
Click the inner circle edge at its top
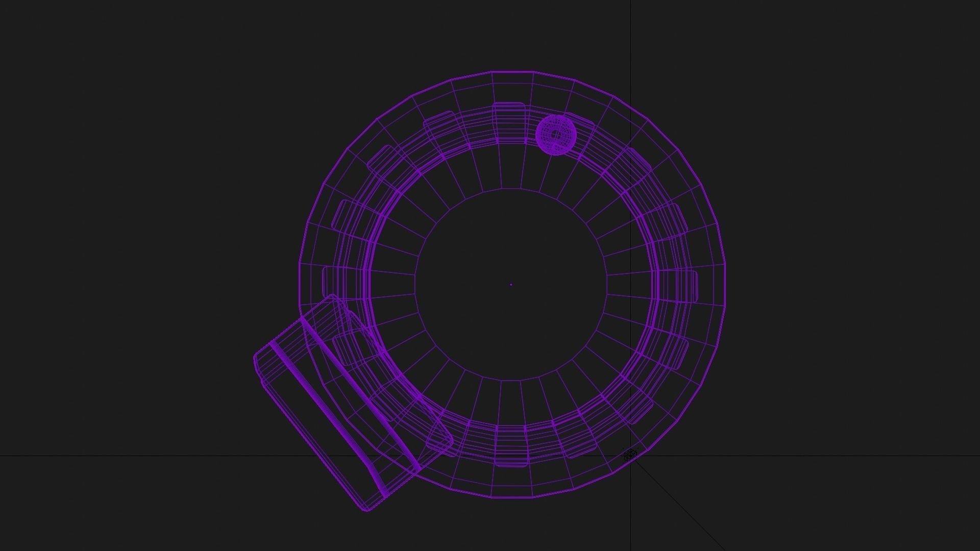510,189
